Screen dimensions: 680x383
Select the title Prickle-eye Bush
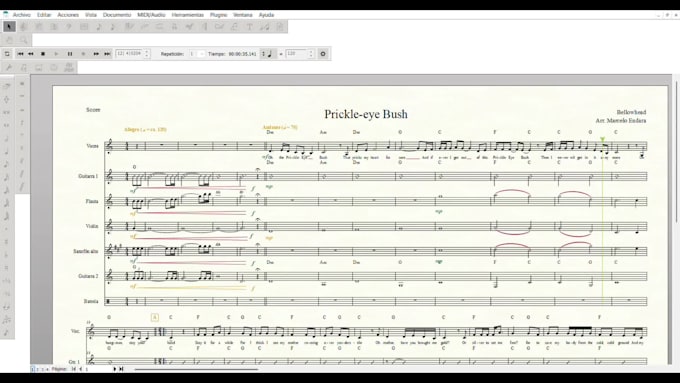(x=366, y=114)
